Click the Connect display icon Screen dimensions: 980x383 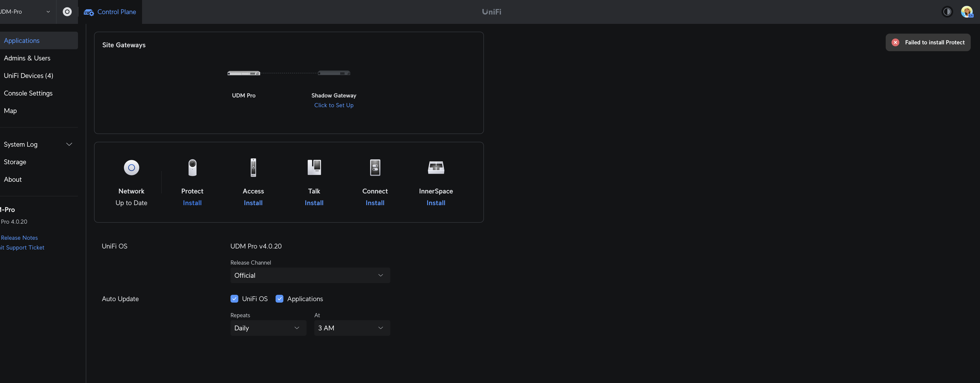[375, 167]
